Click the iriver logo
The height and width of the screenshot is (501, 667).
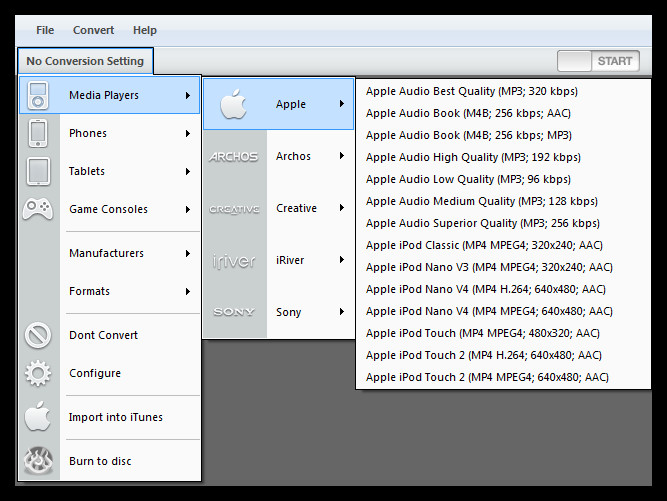tap(234, 261)
